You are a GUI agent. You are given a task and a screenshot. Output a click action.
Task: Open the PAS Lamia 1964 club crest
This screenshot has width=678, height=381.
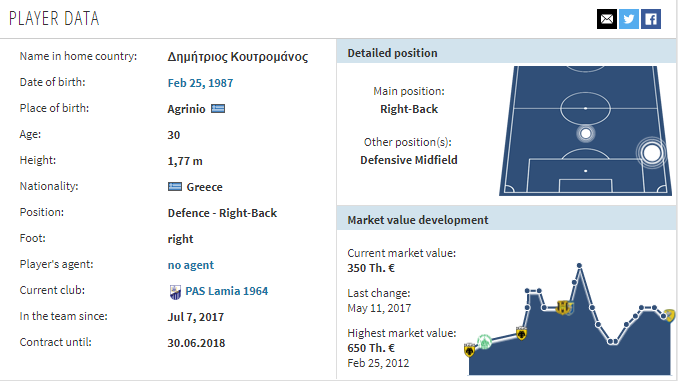point(175,292)
